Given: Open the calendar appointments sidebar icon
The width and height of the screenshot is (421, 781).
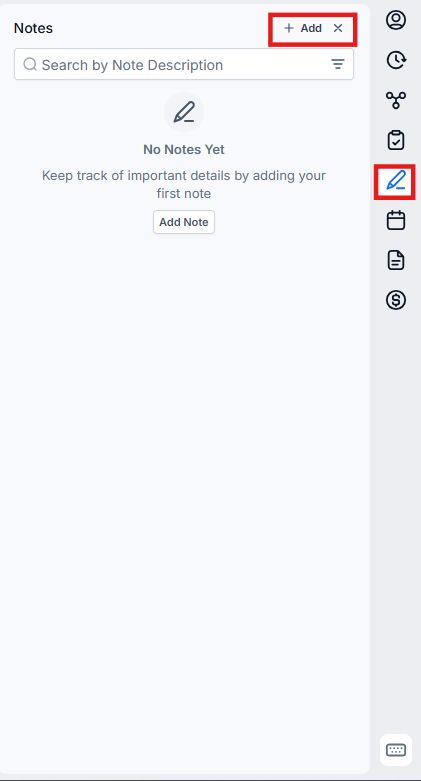Looking at the screenshot, I should click(x=396, y=220).
